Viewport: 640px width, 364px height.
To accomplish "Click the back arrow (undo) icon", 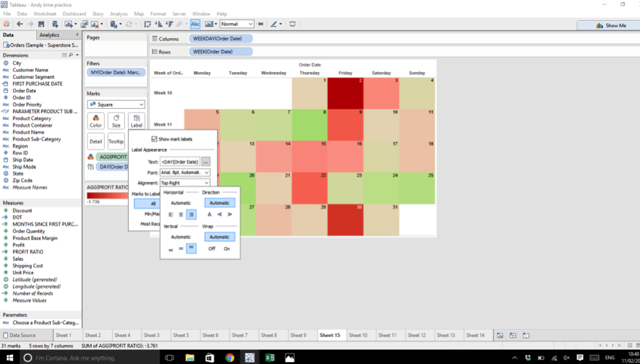I will [19, 24].
